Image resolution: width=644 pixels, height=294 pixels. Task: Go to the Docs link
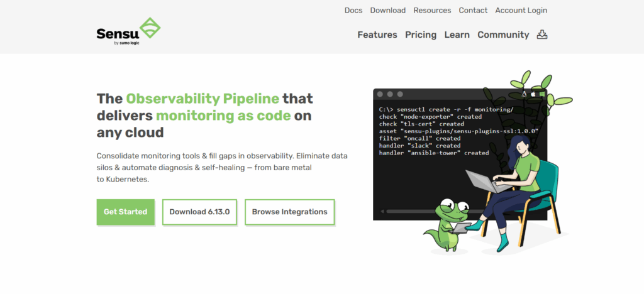[353, 11]
